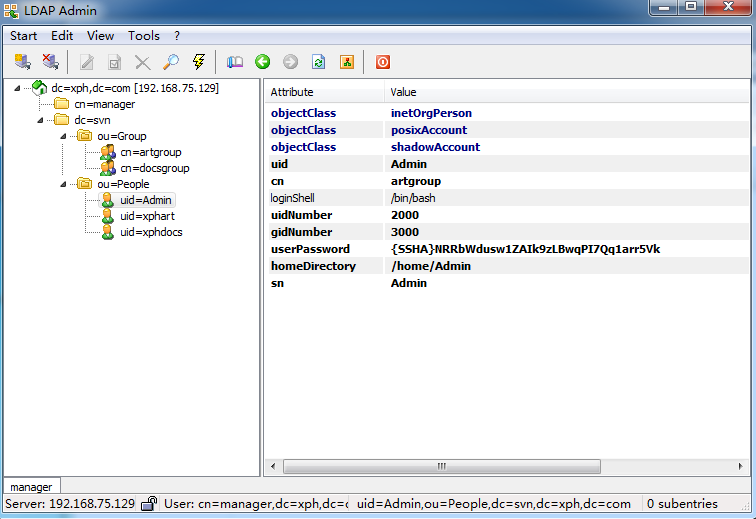Select the uid=Admin tree entry

pyautogui.click(x=146, y=200)
